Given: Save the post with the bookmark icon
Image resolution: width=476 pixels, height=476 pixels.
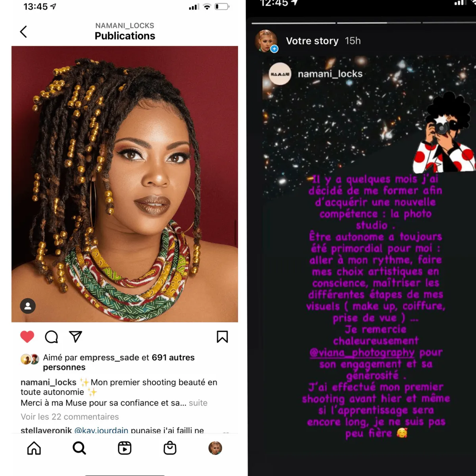Looking at the screenshot, I should click(222, 337).
